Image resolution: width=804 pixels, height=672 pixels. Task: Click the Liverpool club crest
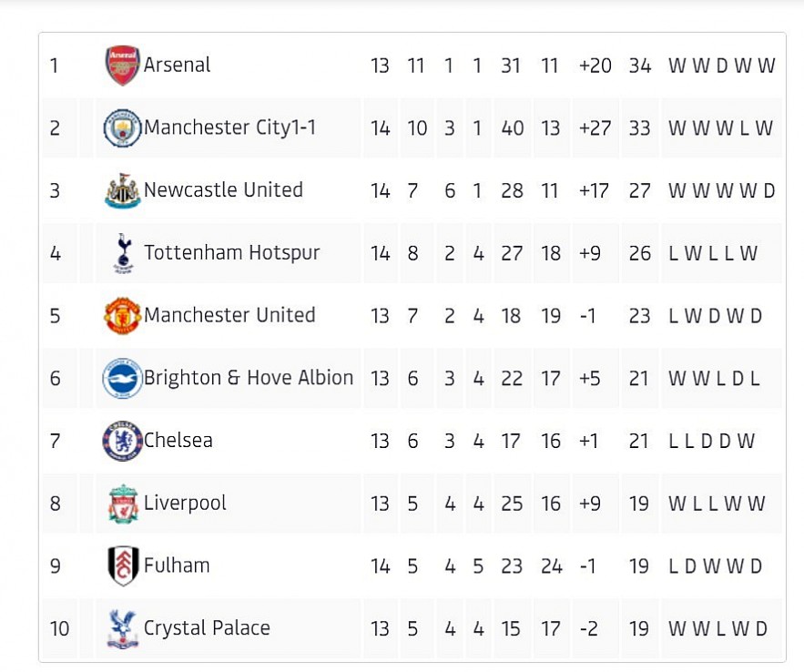tap(122, 504)
